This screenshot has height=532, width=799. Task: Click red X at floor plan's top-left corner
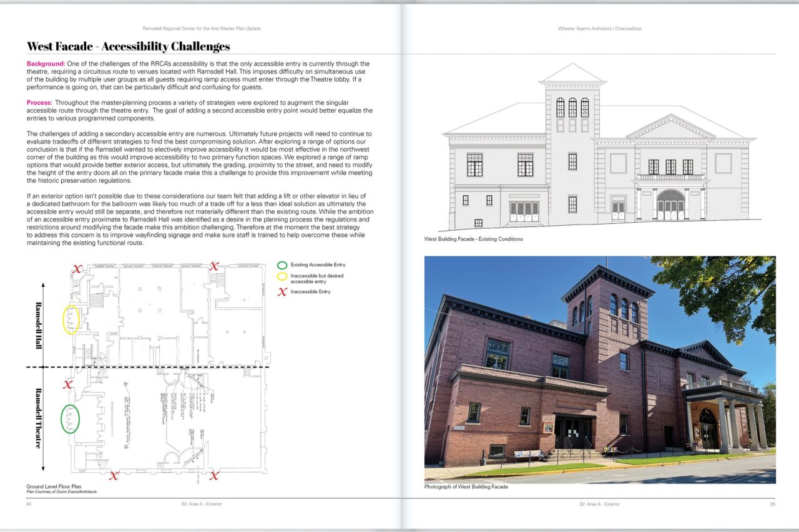click(77, 269)
